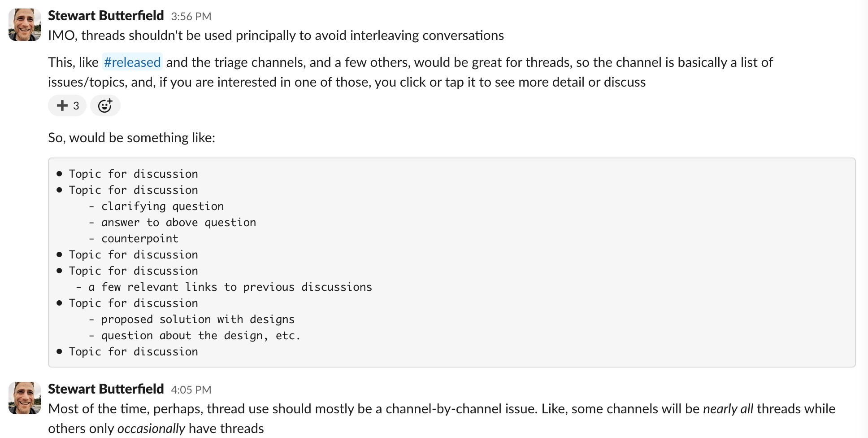Click the "proposed solution with designs" line

point(197,320)
